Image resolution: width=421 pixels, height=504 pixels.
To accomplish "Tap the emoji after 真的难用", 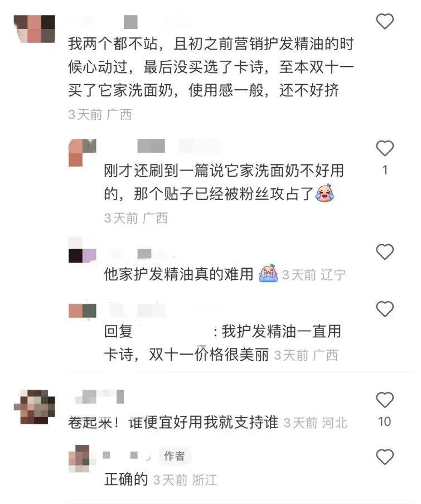I will pos(268,274).
